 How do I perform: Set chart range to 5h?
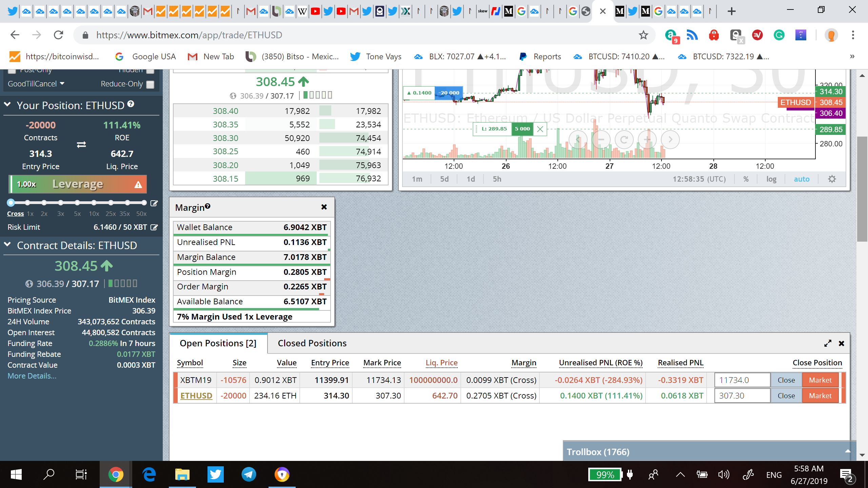tap(497, 179)
